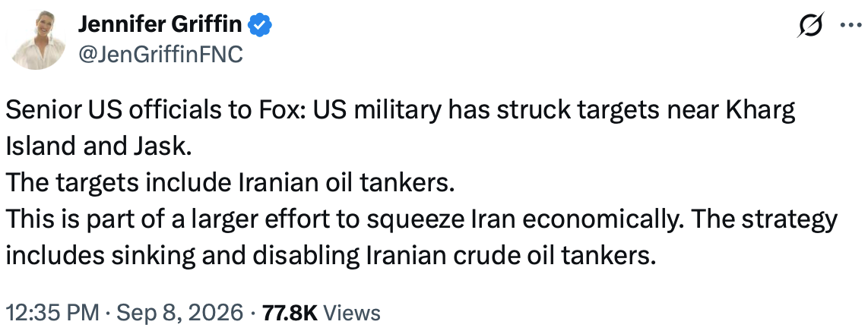This screenshot has width=868, height=331.
Task: Click the text Island and Jask
Action: [98, 147]
